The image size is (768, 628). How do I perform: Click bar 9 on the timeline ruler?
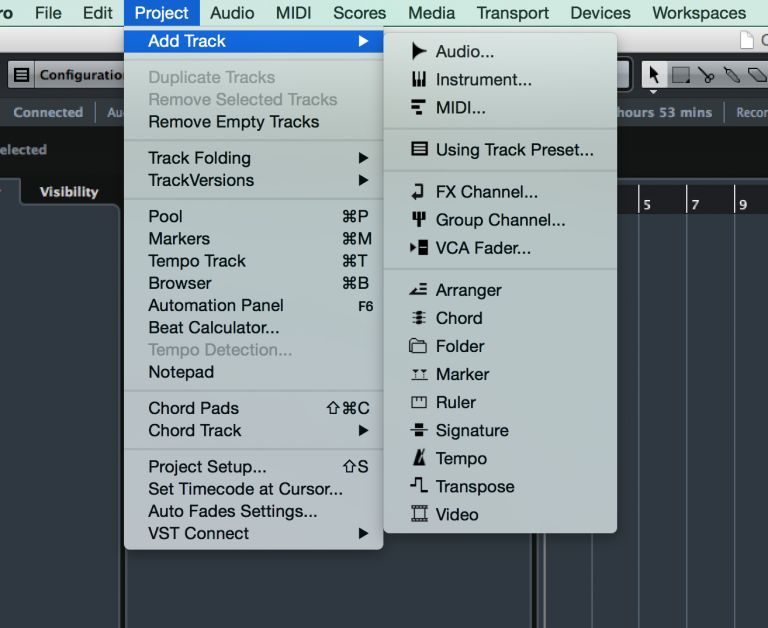[743, 204]
